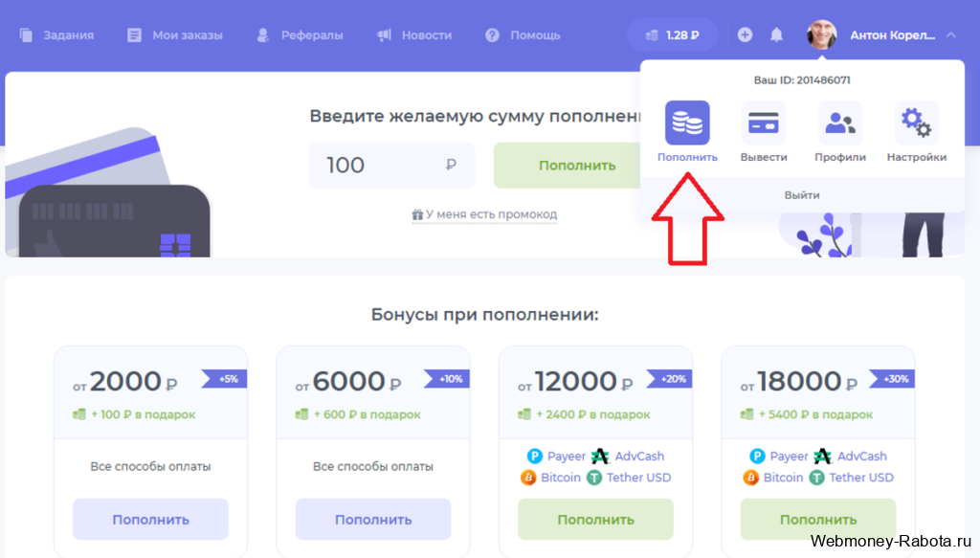Click the Задания clipboard icon
The width and height of the screenshot is (980, 558).
26,35
